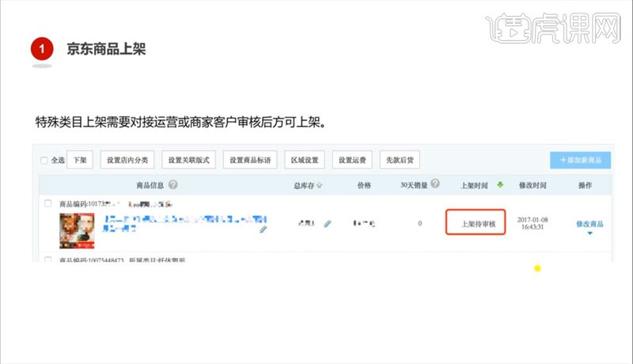Click 上架待审核 status text
The height and width of the screenshot is (364, 633).
[x=479, y=224]
